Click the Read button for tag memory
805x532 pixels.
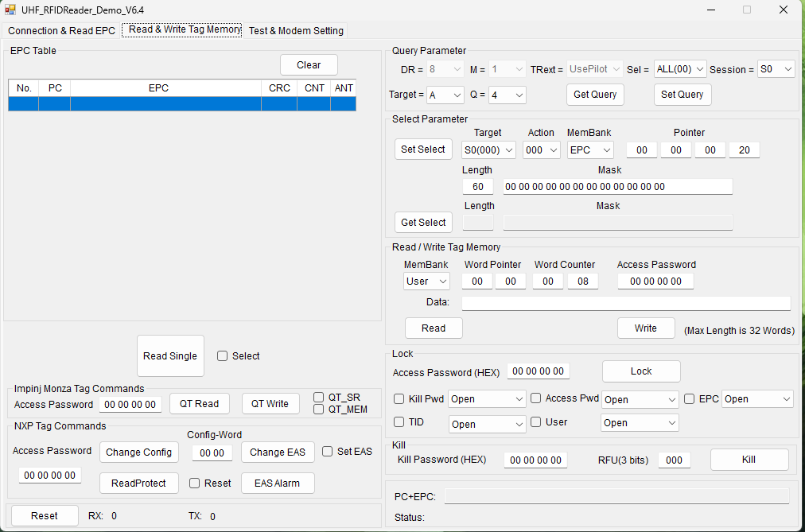pos(434,328)
